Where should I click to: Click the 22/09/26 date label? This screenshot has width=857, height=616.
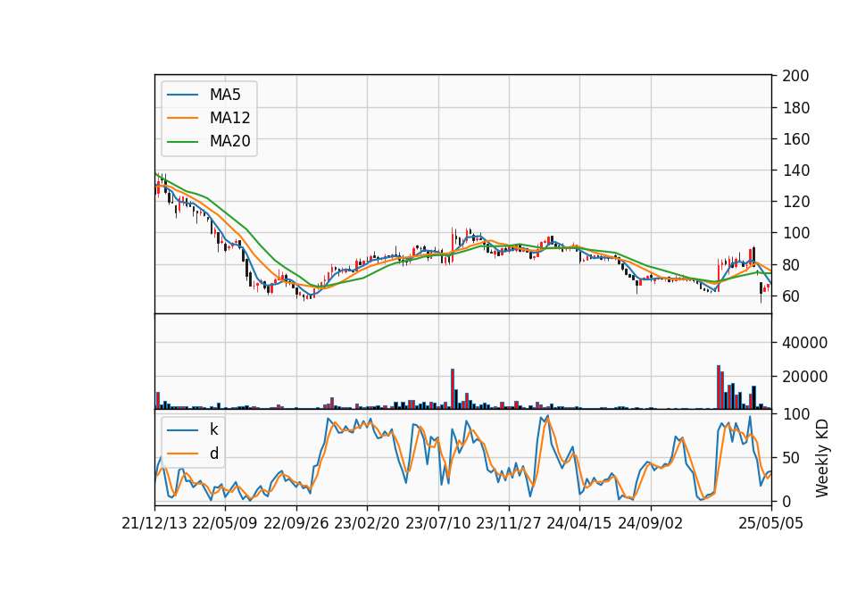tap(296, 524)
